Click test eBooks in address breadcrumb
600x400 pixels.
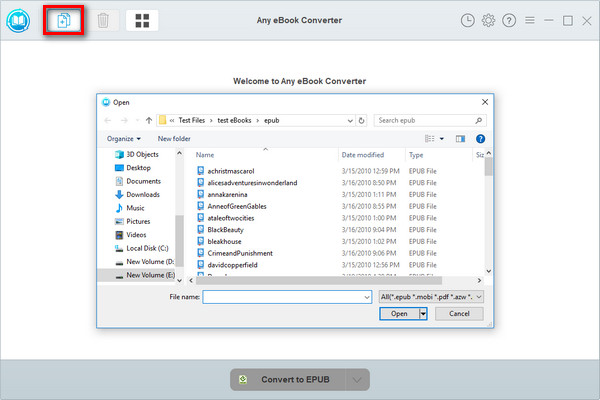coord(234,120)
